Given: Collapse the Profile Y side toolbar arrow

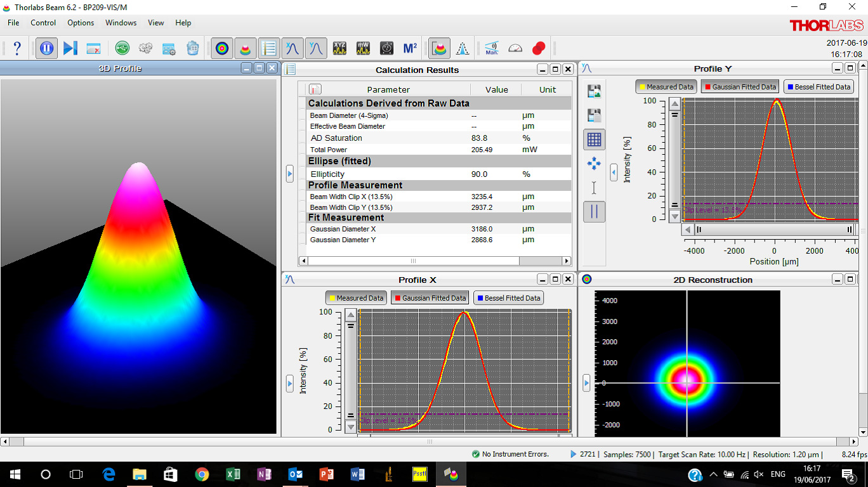Looking at the screenshot, I should [614, 172].
